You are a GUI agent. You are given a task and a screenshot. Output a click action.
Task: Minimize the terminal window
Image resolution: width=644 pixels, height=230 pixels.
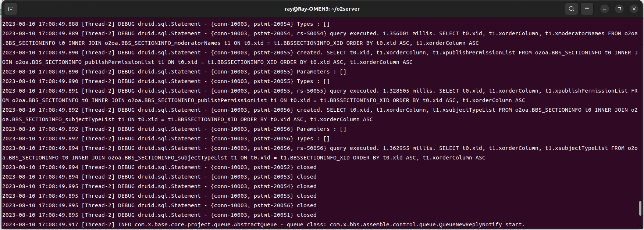click(605, 9)
